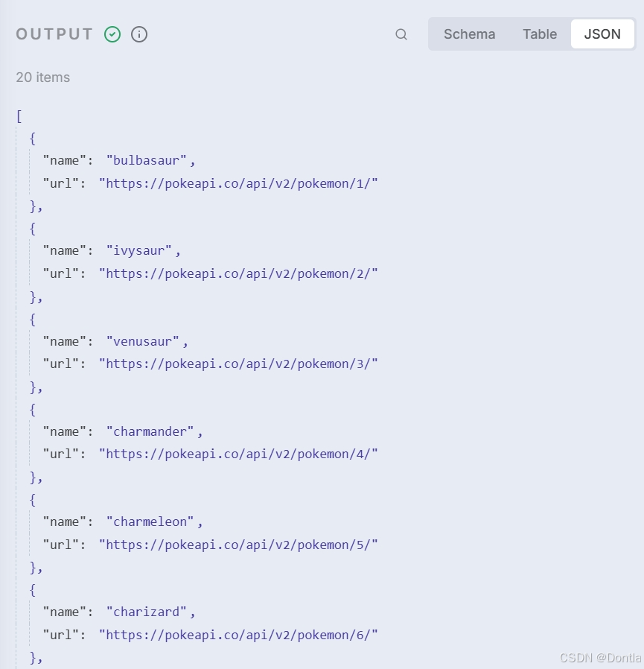Click the "url" key beside the pokemon/2/ url
The height and width of the screenshot is (669, 644).
[61, 273]
